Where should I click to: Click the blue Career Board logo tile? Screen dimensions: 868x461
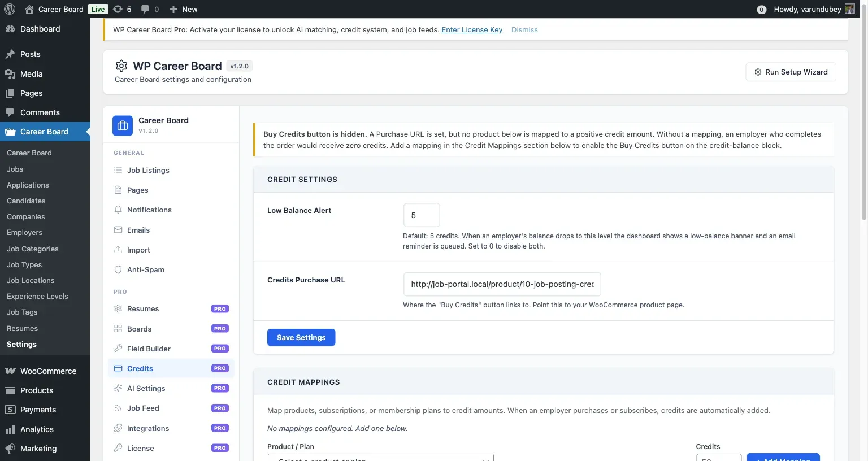click(x=123, y=125)
